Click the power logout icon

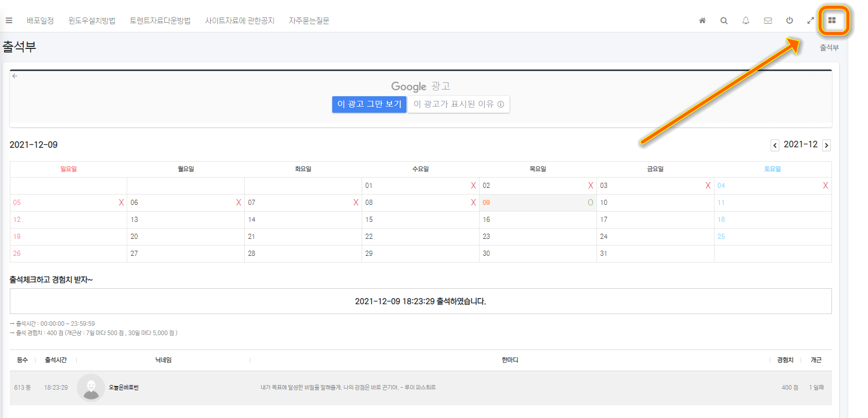(789, 21)
